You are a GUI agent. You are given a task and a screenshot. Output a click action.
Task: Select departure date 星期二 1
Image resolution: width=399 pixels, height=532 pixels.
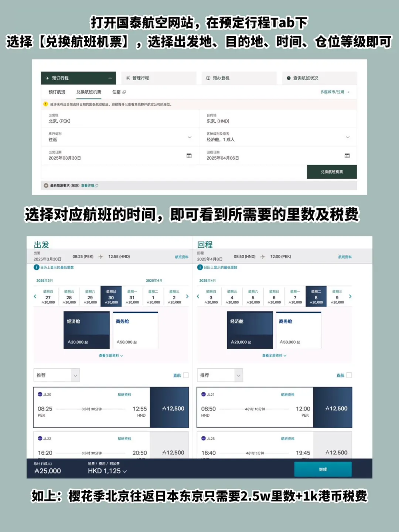[153, 297]
